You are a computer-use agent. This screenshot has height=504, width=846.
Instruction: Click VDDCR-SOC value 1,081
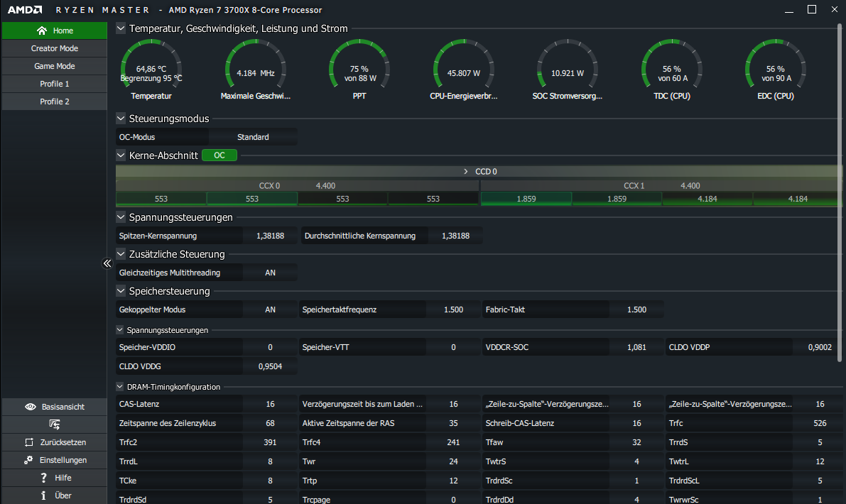pos(636,348)
